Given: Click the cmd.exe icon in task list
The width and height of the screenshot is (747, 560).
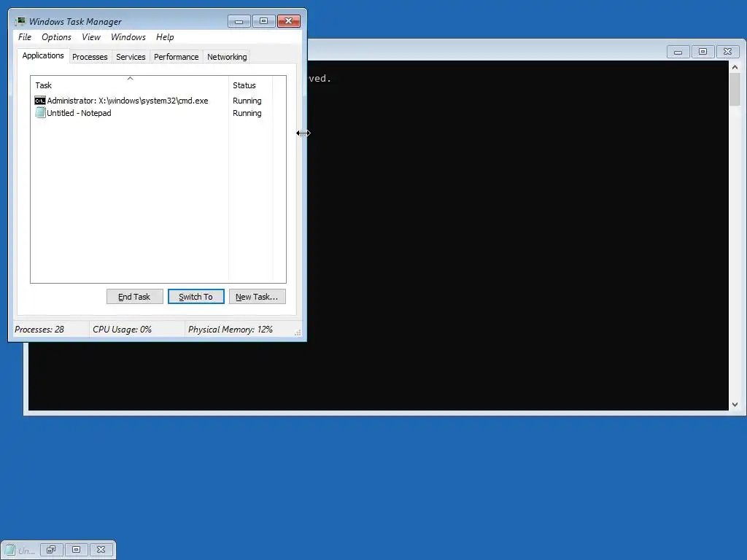Looking at the screenshot, I should (40, 101).
